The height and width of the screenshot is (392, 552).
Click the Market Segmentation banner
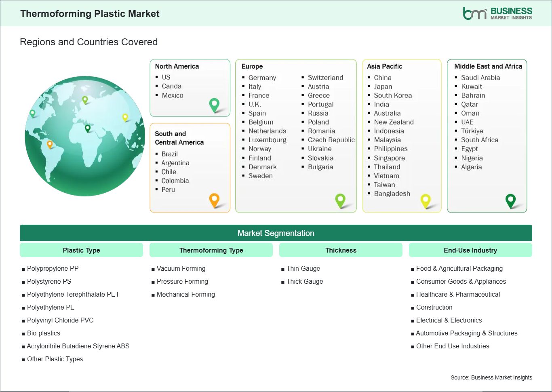[x=276, y=233]
